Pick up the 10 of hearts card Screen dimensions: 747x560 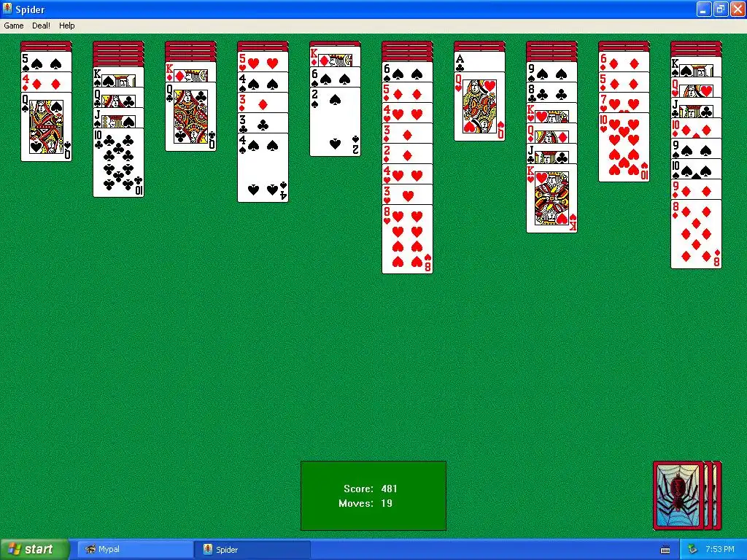pos(624,147)
